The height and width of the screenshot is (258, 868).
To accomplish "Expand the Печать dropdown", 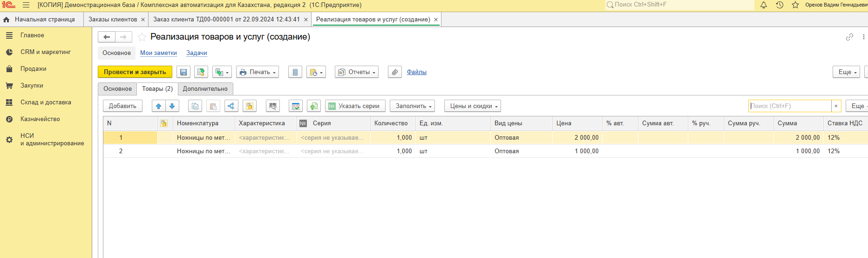I will pos(258,72).
